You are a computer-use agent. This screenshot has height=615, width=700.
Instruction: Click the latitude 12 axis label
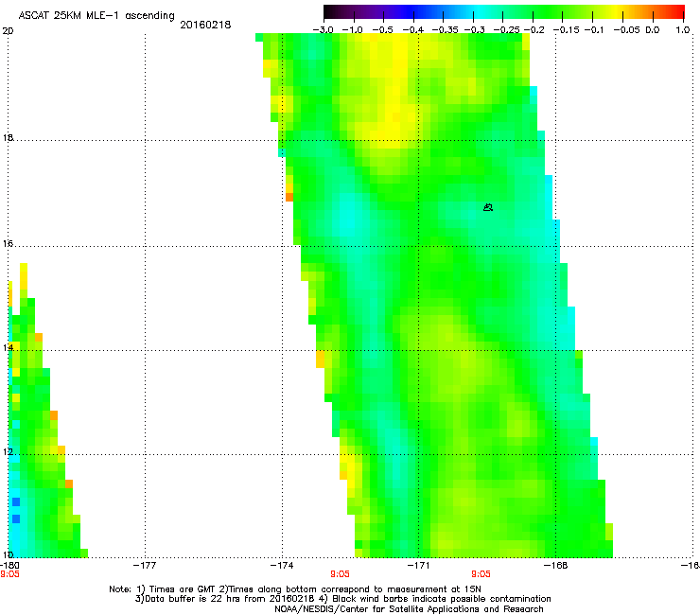click(x=8, y=452)
